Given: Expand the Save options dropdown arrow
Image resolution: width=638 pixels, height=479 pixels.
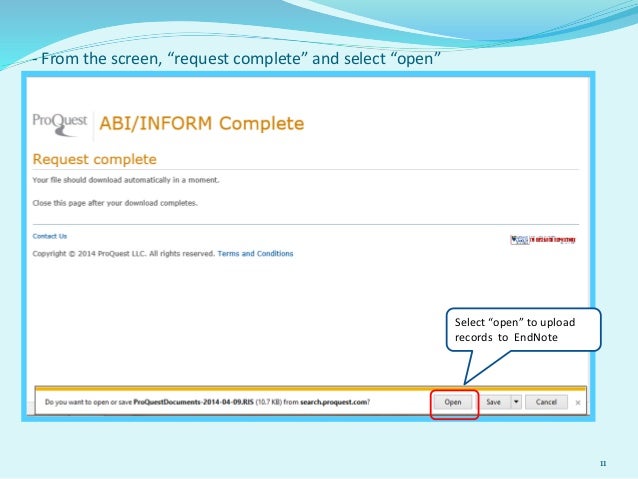Looking at the screenshot, I should (x=516, y=402).
